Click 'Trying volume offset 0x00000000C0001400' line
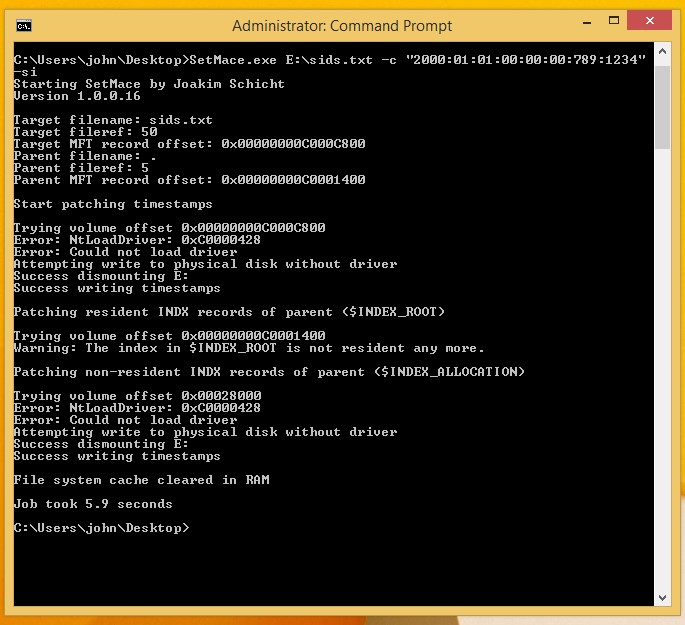Screen dimensions: 685x625 169,336
